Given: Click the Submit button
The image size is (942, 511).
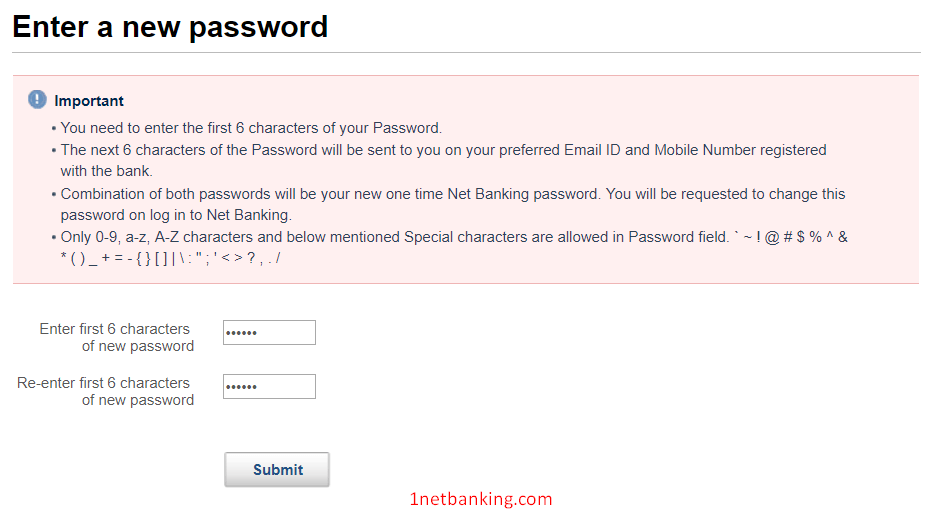Looking at the screenshot, I should [x=277, y=470].
